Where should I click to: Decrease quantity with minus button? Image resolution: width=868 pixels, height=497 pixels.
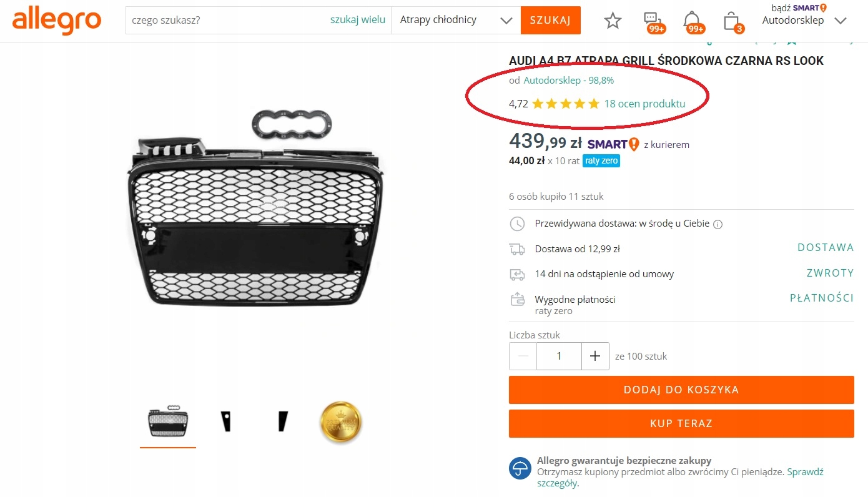coord(523,356)
